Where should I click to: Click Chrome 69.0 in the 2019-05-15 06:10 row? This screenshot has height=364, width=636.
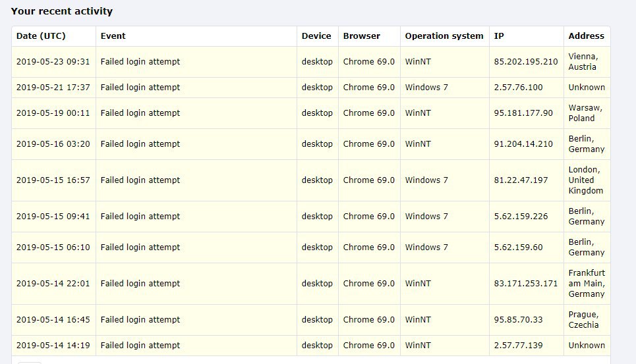(368, 247)
